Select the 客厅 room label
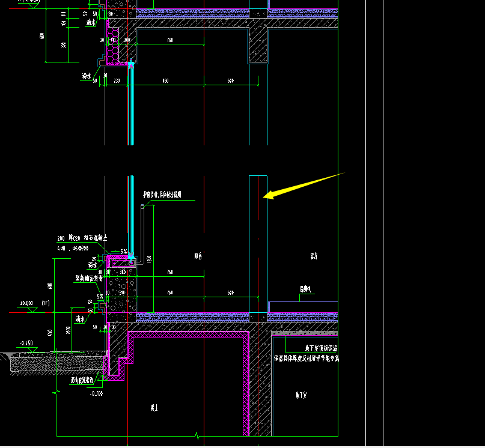The image size is (485, 448). click(x=314, y=256)
